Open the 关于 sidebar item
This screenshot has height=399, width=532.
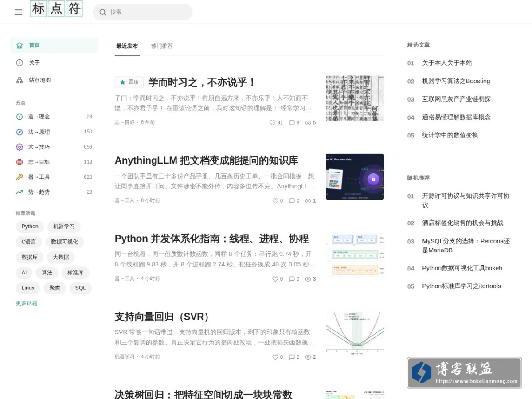click(x=54, y=63)
